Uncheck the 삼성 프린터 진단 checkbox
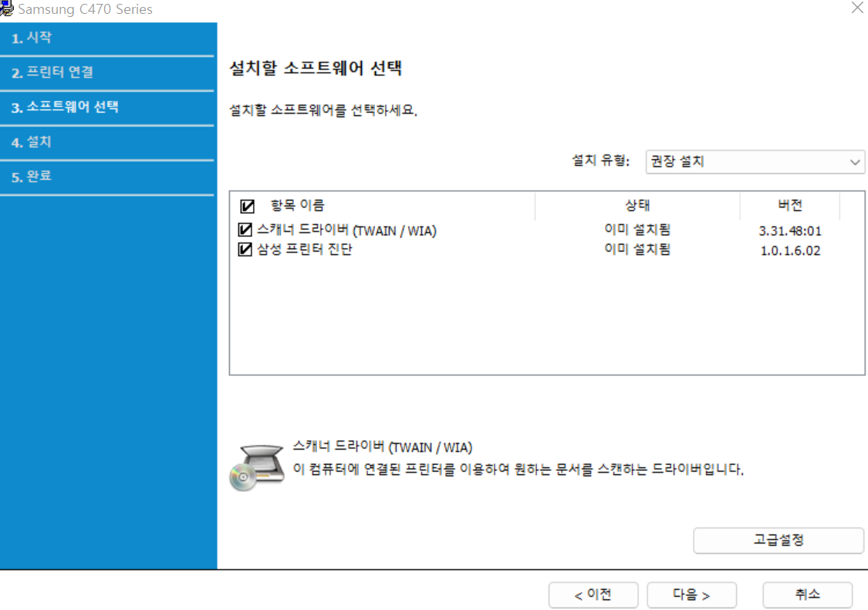 (x=245, y=249)
